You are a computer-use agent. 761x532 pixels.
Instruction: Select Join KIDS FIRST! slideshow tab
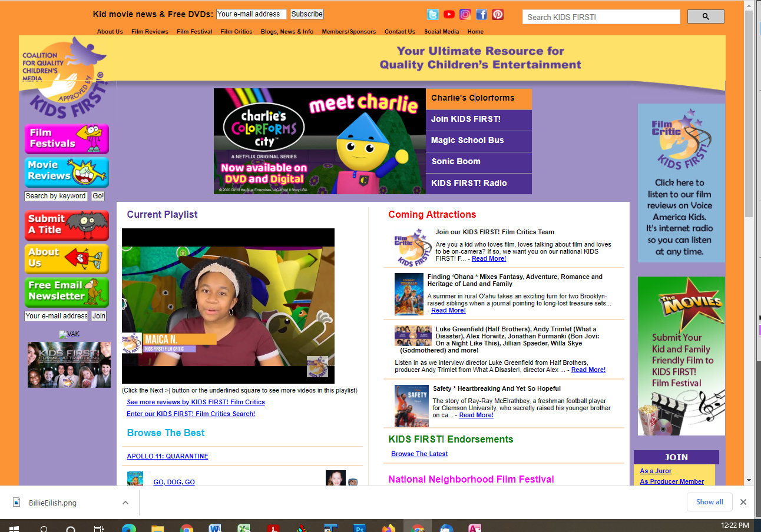click(479, 119)
